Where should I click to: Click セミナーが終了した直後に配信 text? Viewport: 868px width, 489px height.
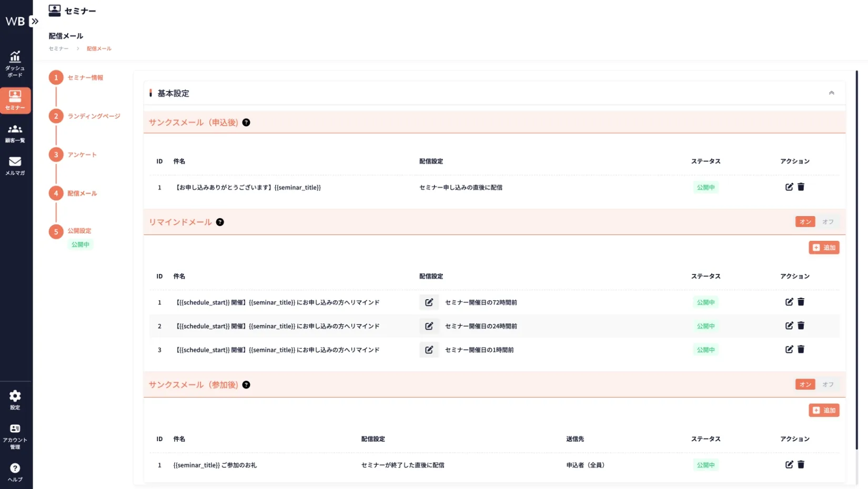[x=402, y=465]
